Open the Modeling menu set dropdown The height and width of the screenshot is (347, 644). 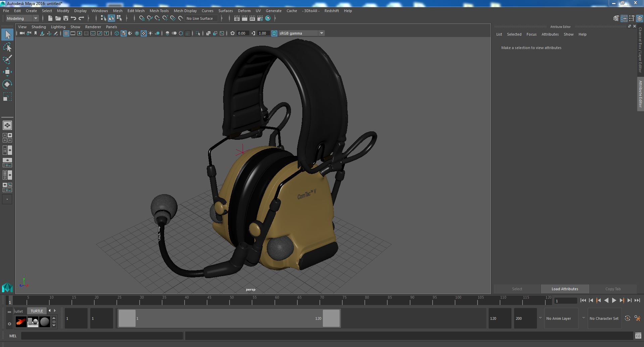(22, 18)
